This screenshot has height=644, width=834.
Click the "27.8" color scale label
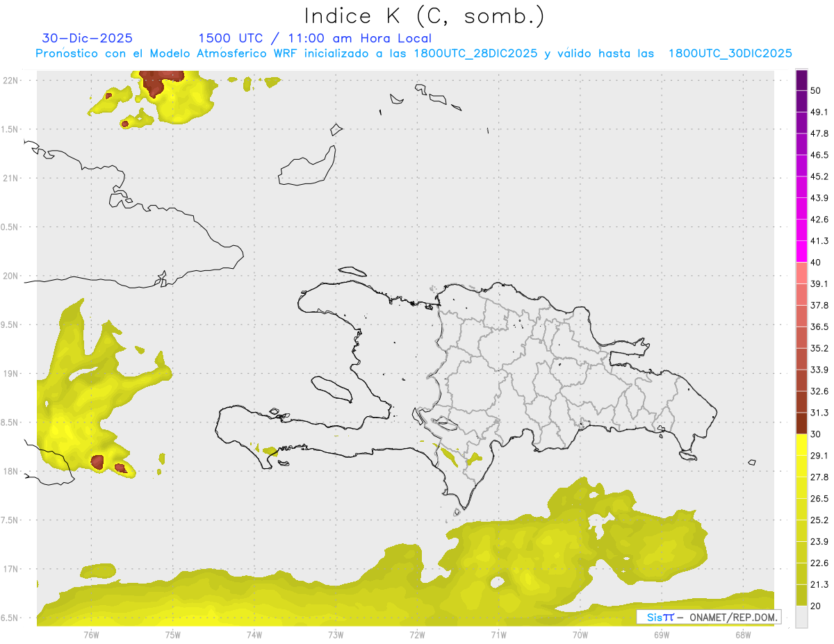(x=819, y=477)
